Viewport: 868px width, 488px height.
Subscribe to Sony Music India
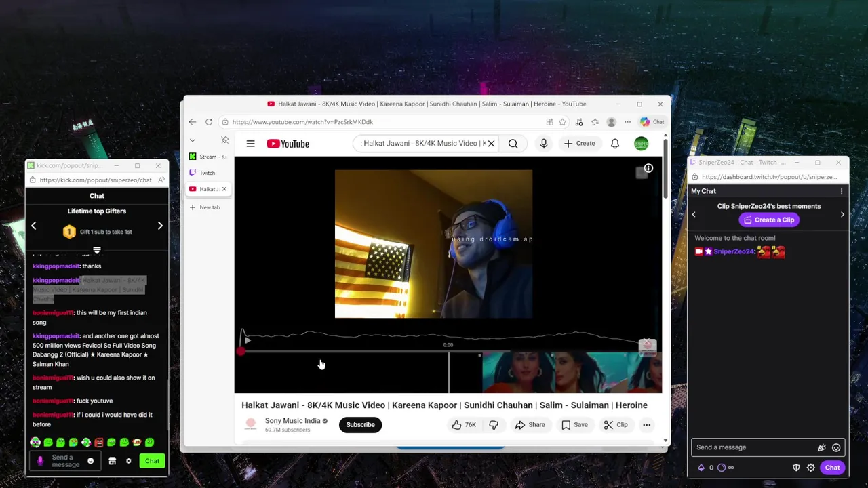pos(360,425)
